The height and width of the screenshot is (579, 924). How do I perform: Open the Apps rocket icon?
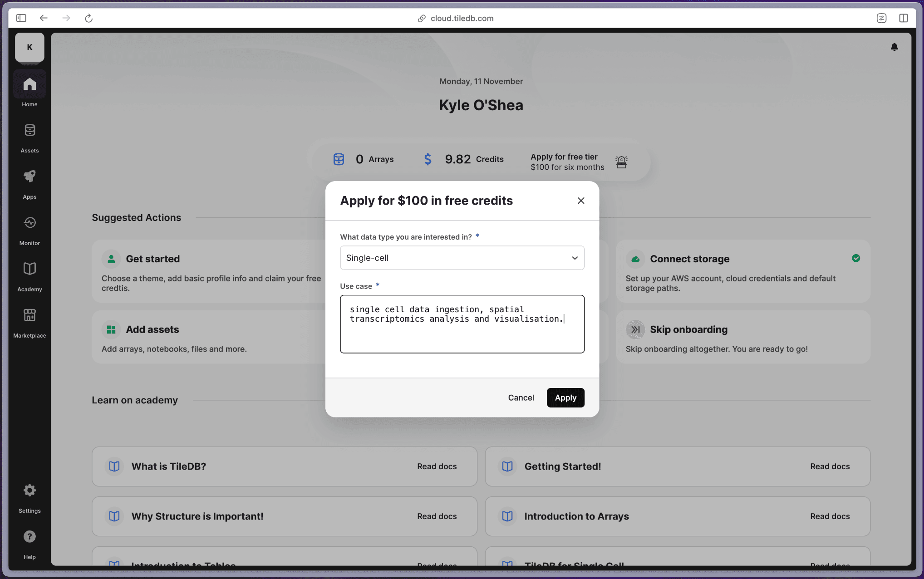[x=29, y=177]
